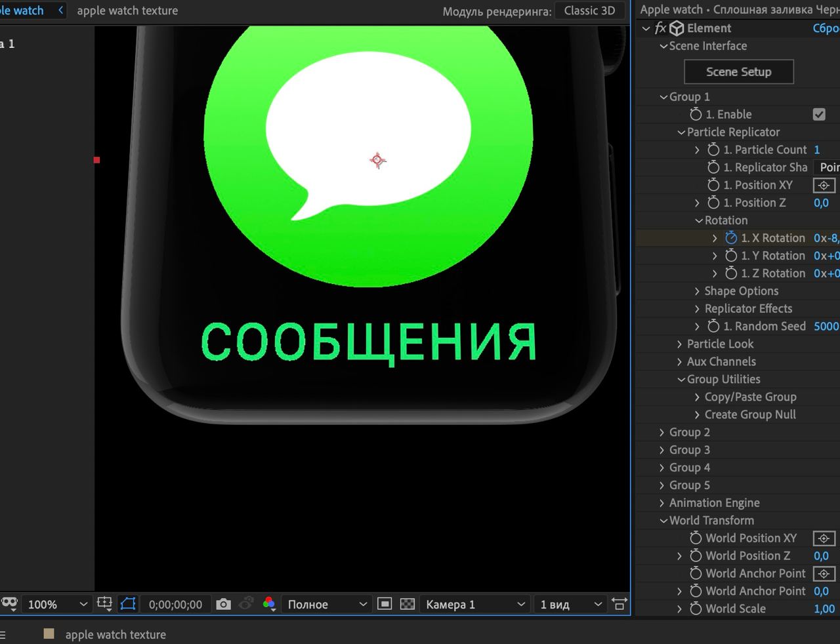Toggle the transparency grid checkerboard icon
The image size is (840, 644).
coord(408,604)
